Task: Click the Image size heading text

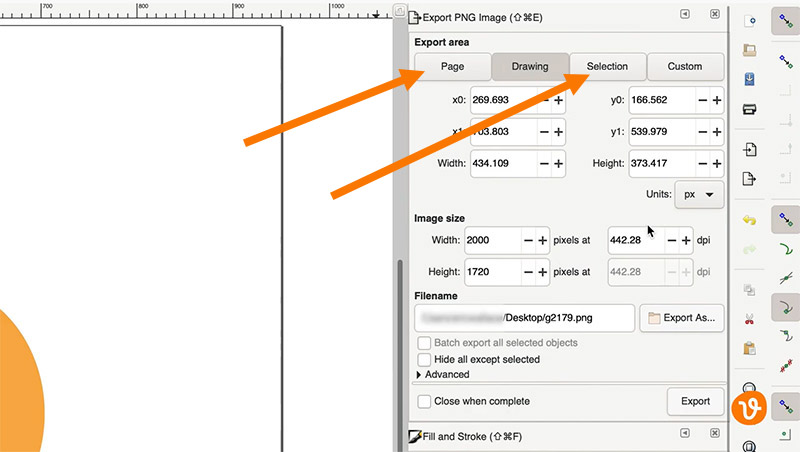Action: [x=439, y=218]
